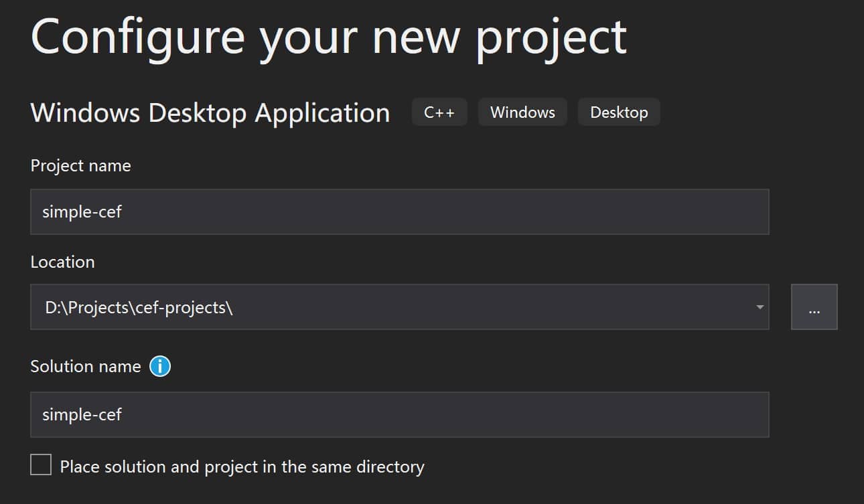
Task: Click the 'Place solution and project' checkbox label
Action: pyautogui.click(x=242, y=467)
